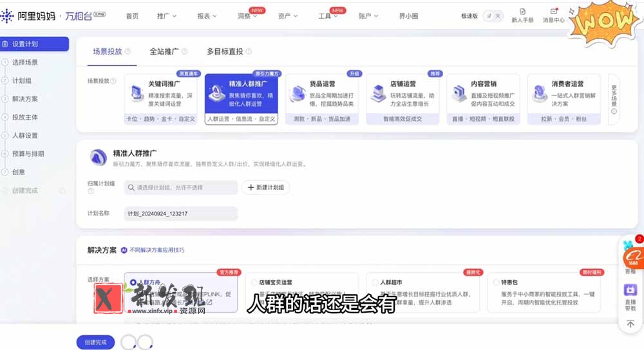
Task: Click the 拉新·会员·粉丝 card footer
Action: pyautogui.click(x=564, y=119)
